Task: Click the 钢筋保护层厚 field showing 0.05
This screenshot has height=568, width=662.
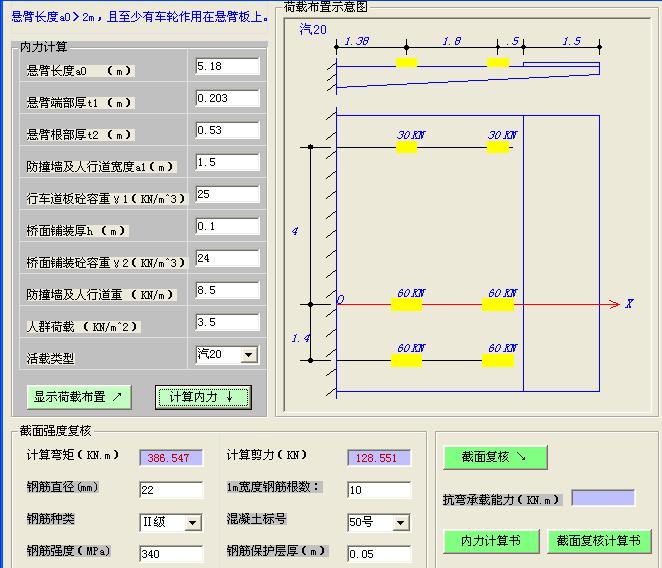Action: (379, 554)
